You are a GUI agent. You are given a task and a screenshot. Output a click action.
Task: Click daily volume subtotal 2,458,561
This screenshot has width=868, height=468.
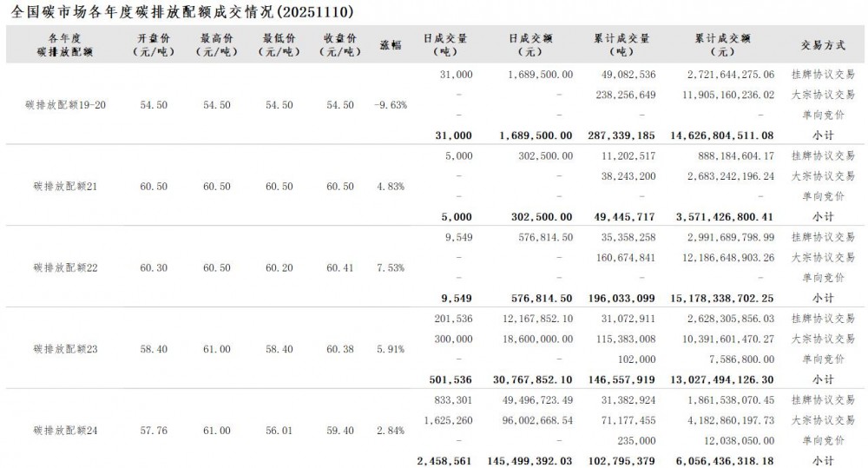(445, 460)
